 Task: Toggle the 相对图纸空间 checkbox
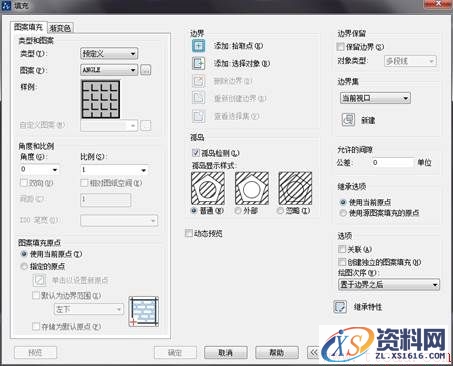click(84, 183)
